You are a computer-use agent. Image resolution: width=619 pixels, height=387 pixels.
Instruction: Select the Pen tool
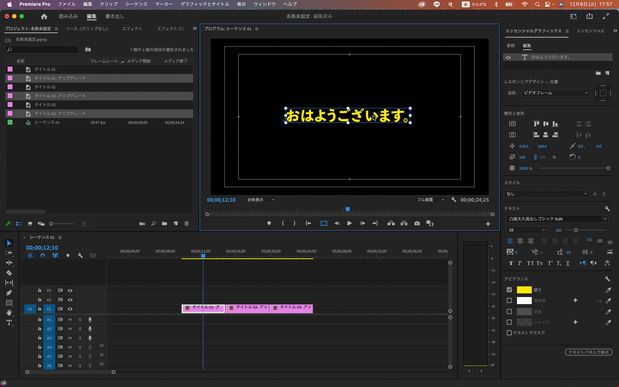(x=9, y=293)
